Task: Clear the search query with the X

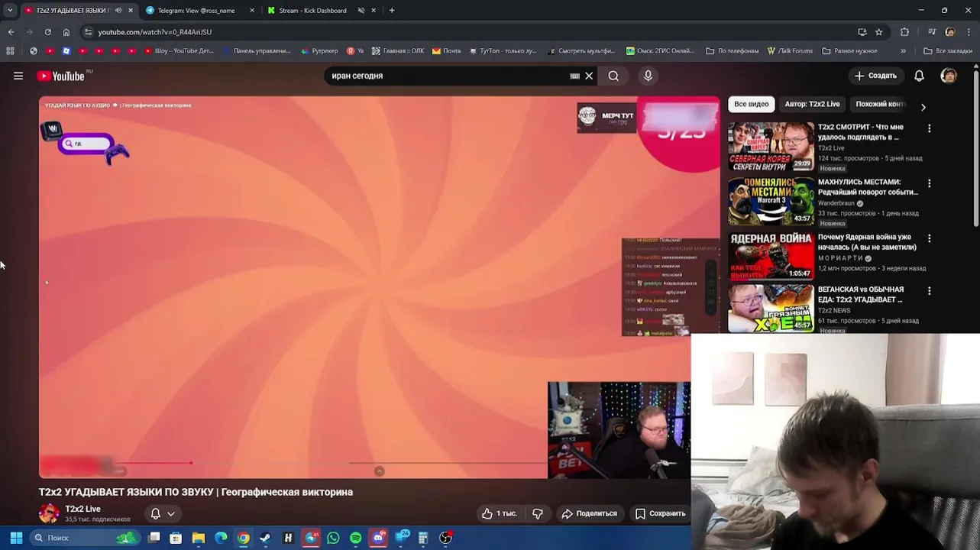Action: tap(589, 76)
